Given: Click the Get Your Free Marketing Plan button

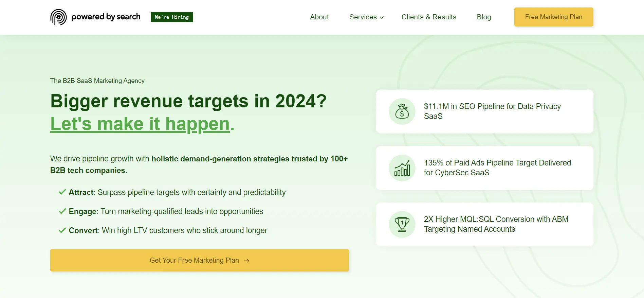Looking at the screenshot, I should click(200, 260).
